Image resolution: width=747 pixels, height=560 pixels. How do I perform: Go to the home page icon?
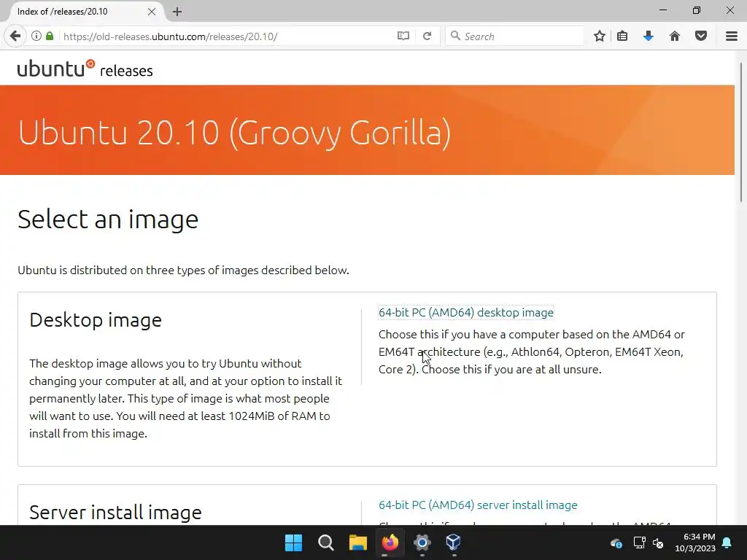tap(674, 36)
